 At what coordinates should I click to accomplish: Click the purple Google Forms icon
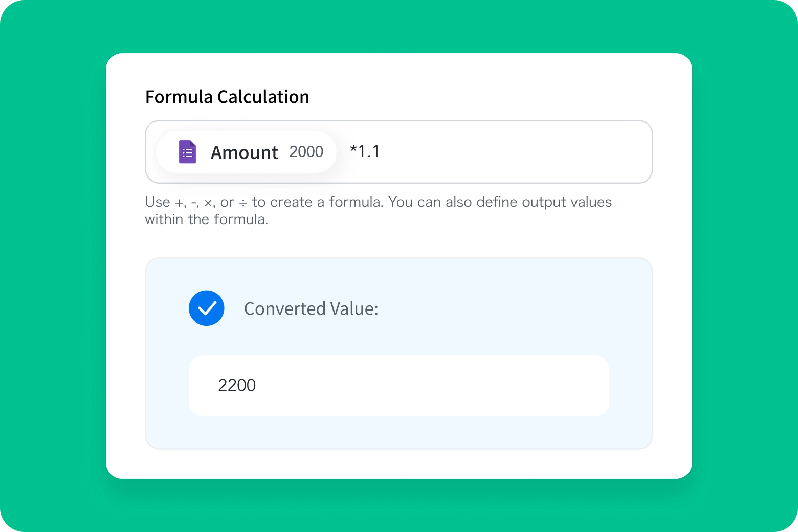click(x=187, y=152)
